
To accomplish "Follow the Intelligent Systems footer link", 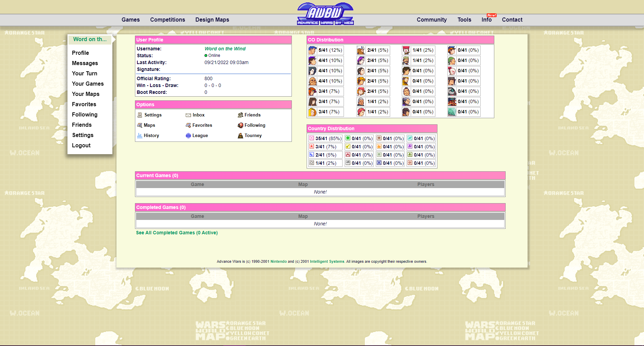I will click(327, 261).
